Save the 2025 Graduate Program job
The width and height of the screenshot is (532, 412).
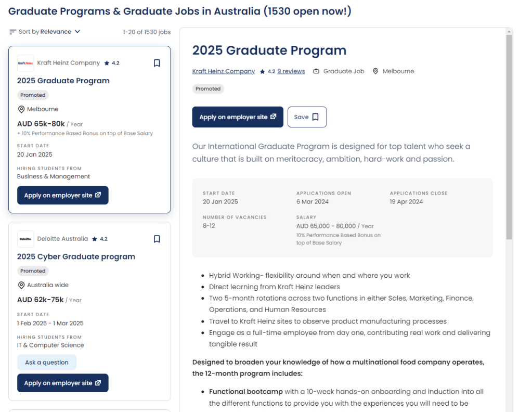[x=307, y=117]
